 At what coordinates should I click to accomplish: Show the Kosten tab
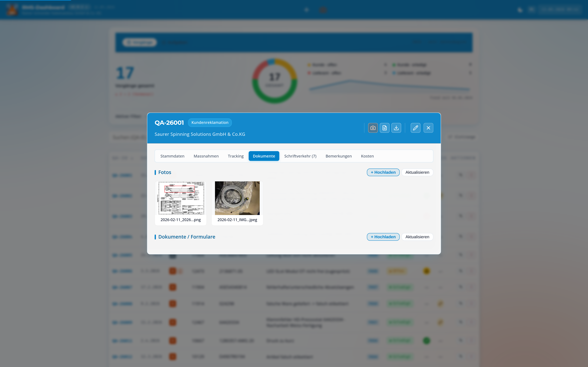point(367,156)
